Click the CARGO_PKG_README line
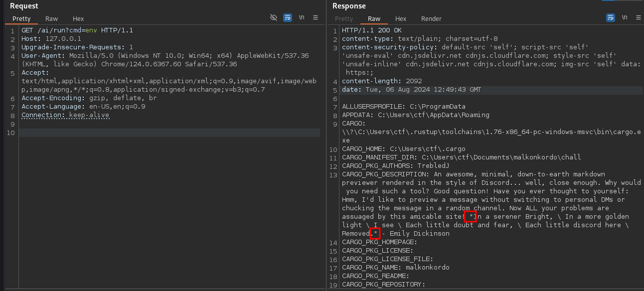Image resolution: width=644 pixels, height=291 pixels. (x=376, y=276)
